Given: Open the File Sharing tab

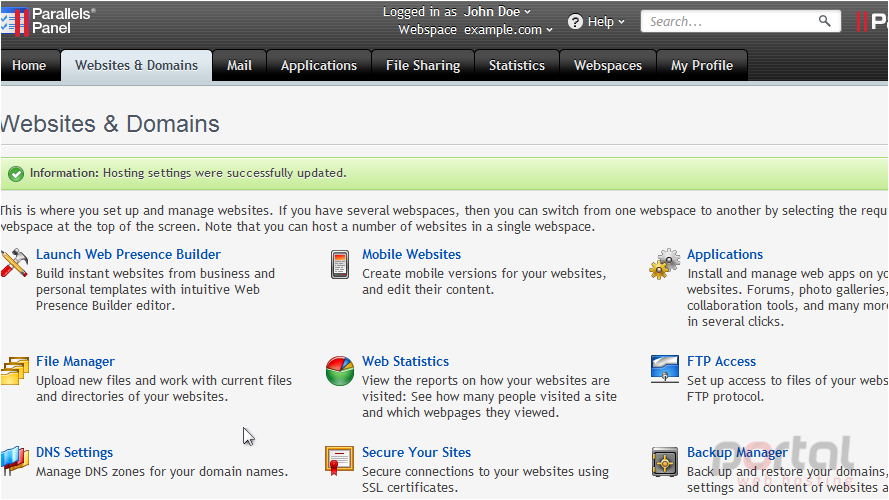Looking at the screenshot, I should (x=423, y=65).
